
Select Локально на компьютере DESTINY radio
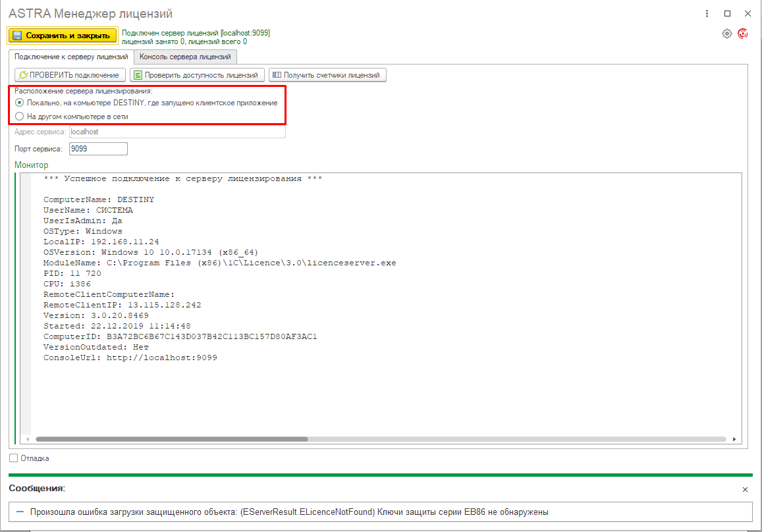tap(20, 103)
